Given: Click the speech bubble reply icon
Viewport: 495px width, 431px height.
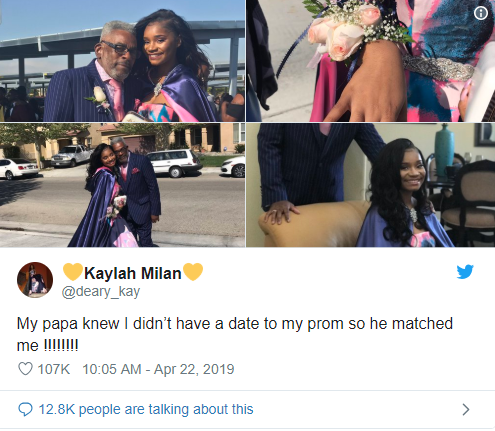Looking at the screenshot, I should tap(25, 409).
